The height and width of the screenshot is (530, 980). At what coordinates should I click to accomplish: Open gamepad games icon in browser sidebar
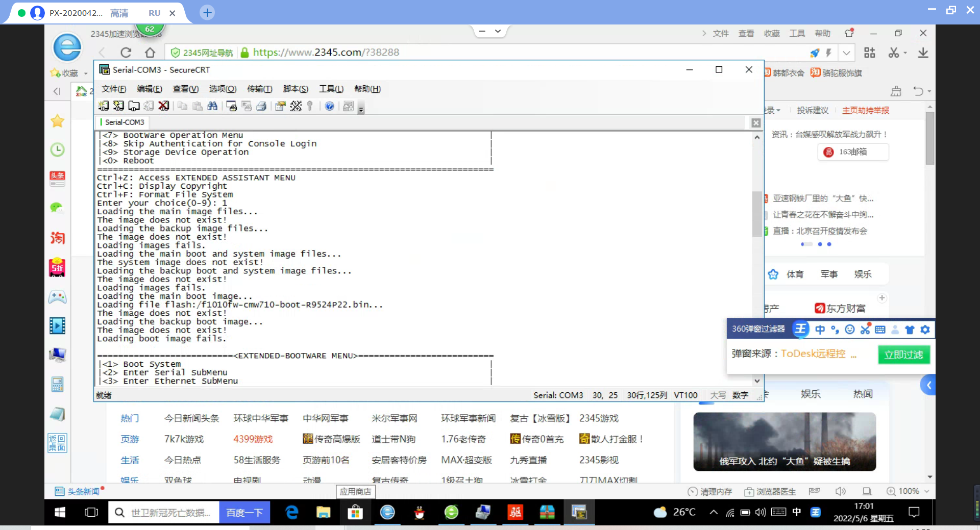point(57,297)
